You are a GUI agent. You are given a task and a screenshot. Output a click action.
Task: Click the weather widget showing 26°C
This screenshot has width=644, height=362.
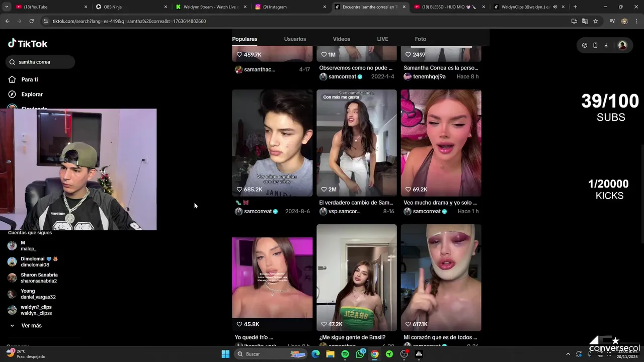coord(25,354)
